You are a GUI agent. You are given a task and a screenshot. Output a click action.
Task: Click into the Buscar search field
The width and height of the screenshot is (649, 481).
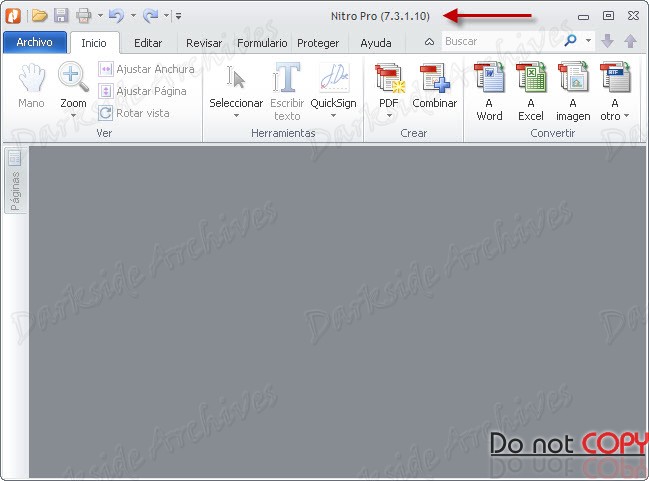(x=501, y=41)
